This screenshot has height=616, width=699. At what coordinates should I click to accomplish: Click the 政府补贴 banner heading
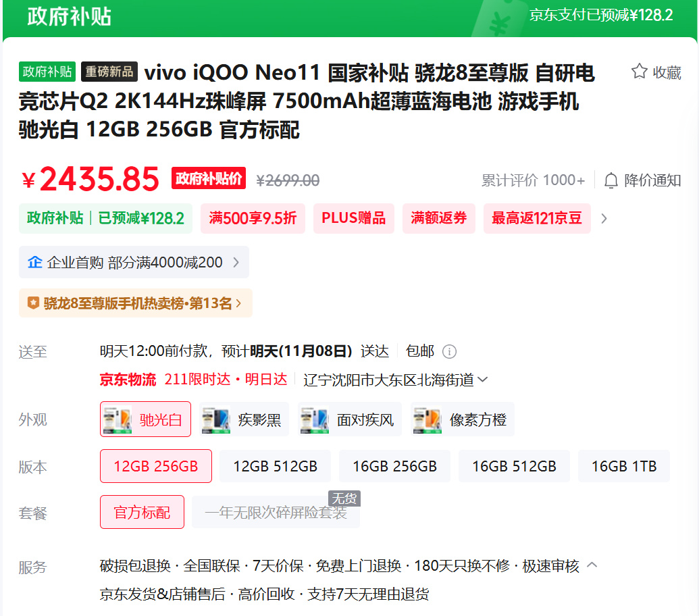[x=69, y=16]
